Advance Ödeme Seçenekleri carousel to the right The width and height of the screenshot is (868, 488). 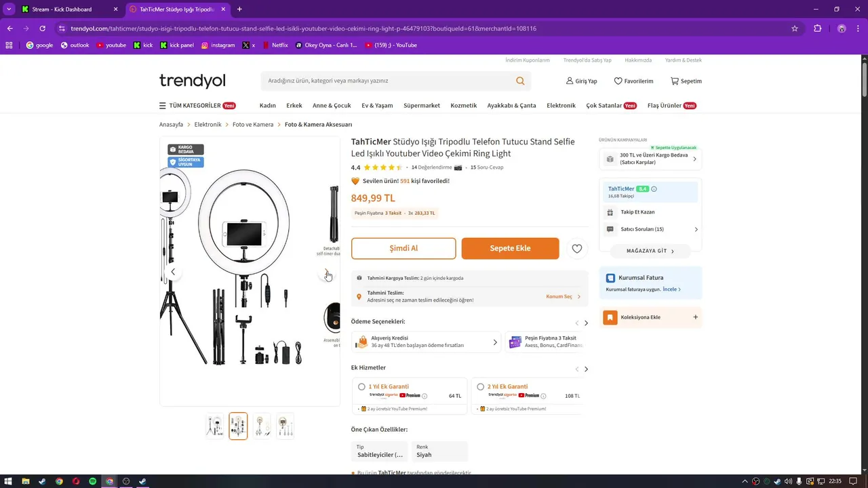tap(586, 323)
